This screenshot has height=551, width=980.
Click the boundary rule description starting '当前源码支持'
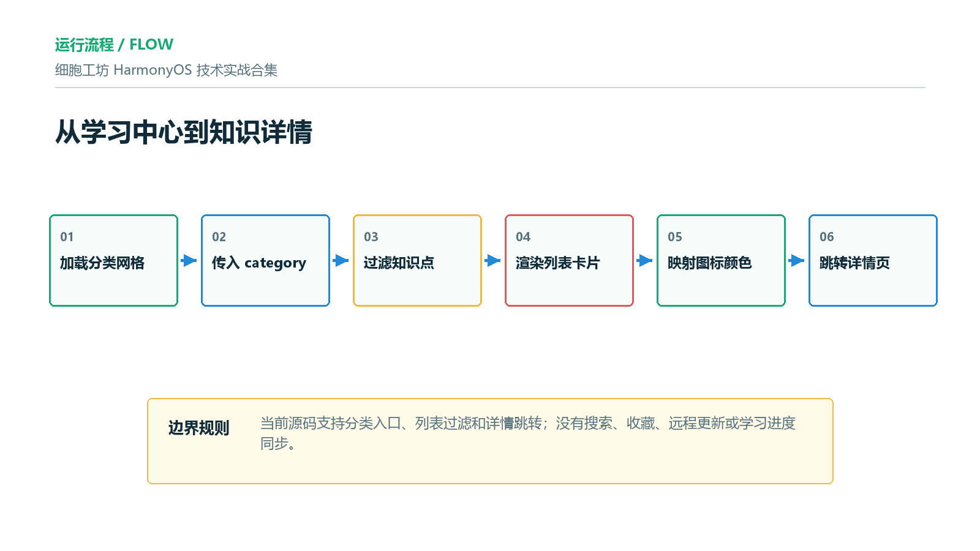click(x=528, y=433)
